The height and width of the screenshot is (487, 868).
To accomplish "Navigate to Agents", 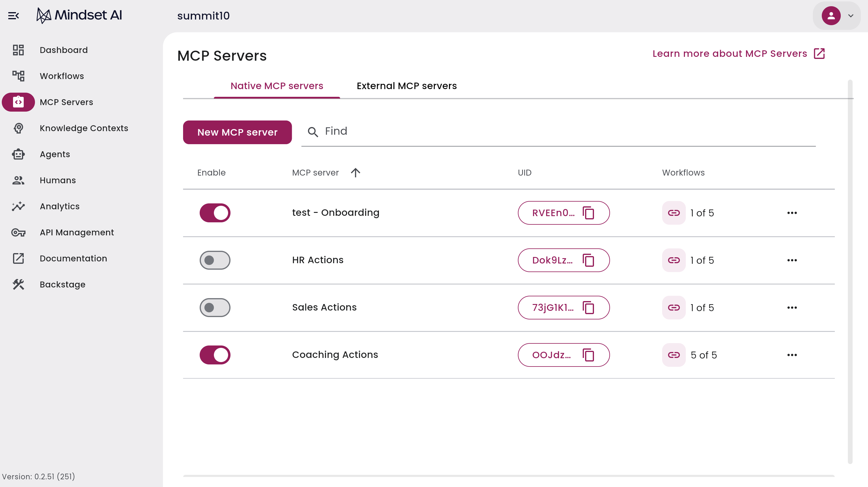I will pos(55,154).
